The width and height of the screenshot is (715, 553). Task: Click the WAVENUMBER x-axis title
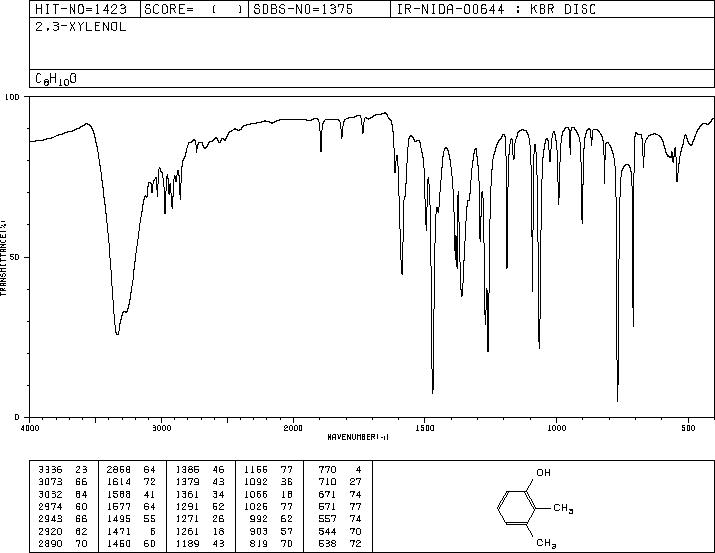[358, 437]
